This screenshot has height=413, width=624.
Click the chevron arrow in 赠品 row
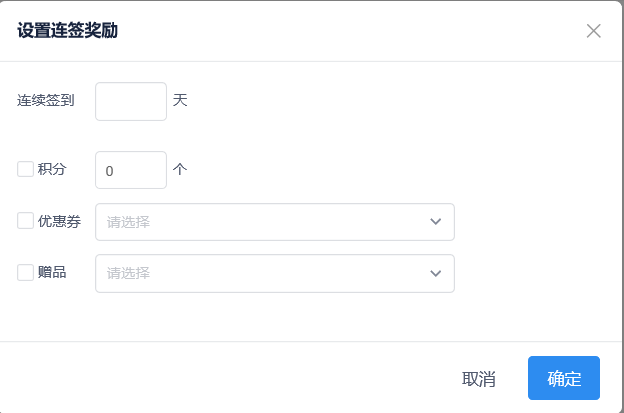(436, 273)
